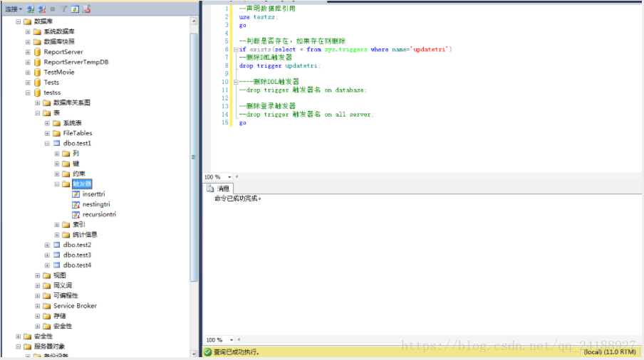
Task: Expand the ReportServer database node
Action: (x=28, y=52)
